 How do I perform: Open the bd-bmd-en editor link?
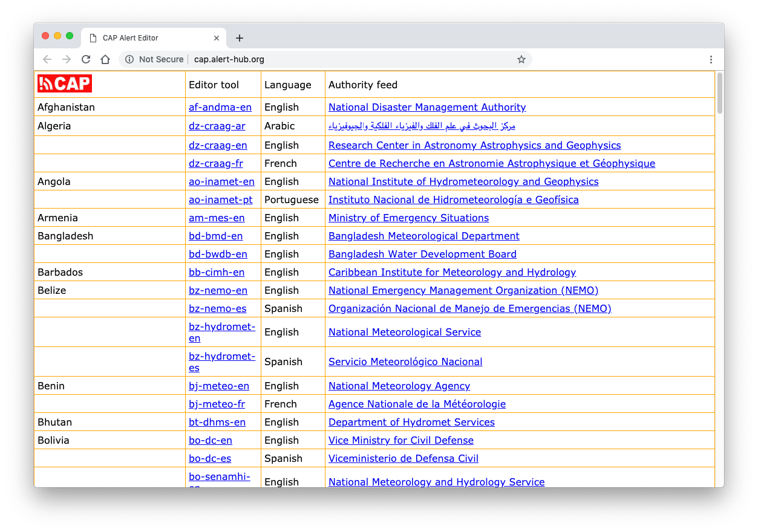coord(215,236)
